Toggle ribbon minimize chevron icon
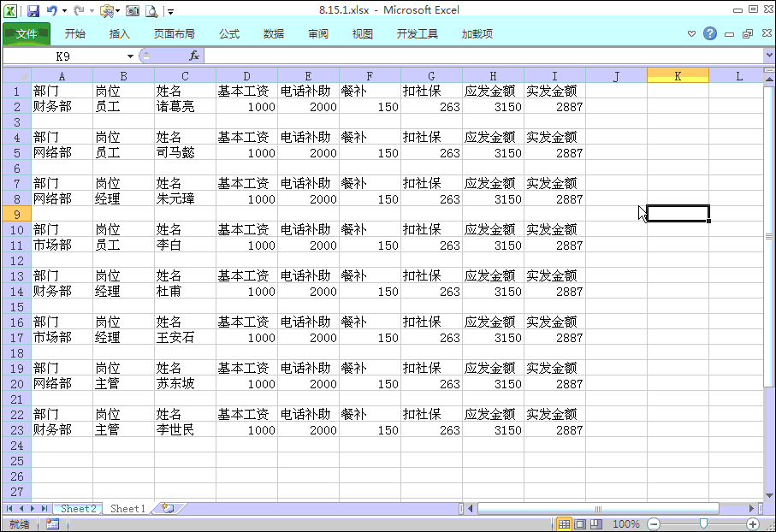This screenshot has width=776, height=532. pos(691,33)
